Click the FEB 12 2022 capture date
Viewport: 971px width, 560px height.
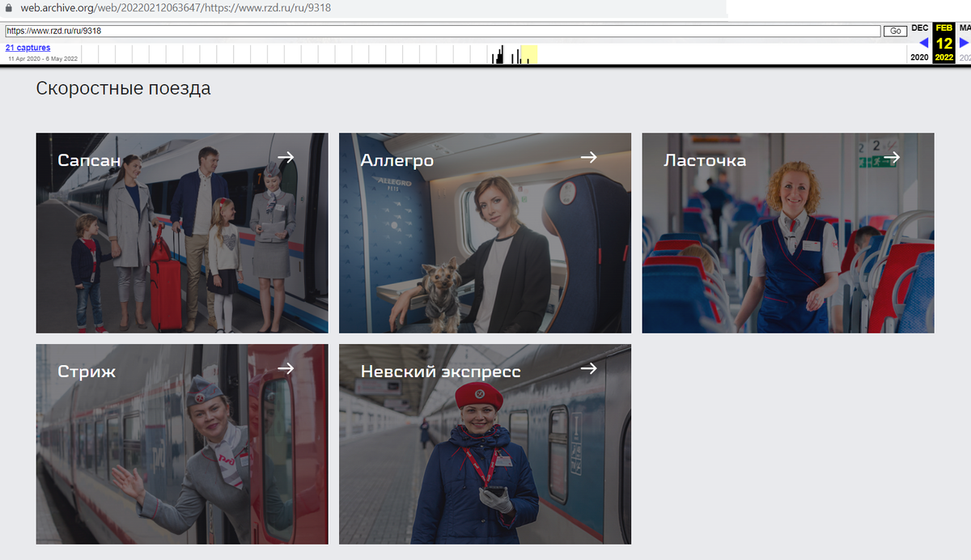pyautogui.click(x=944, y=43)
